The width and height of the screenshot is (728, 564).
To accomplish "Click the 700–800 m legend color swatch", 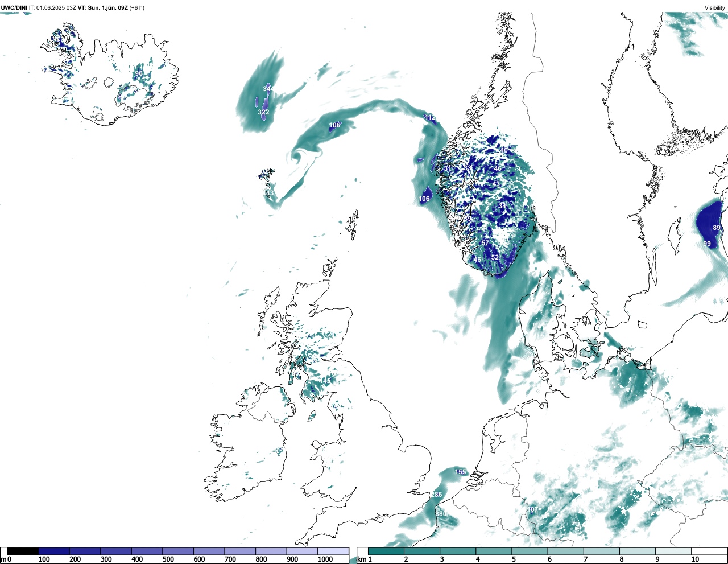I will (x=240, y=551).
